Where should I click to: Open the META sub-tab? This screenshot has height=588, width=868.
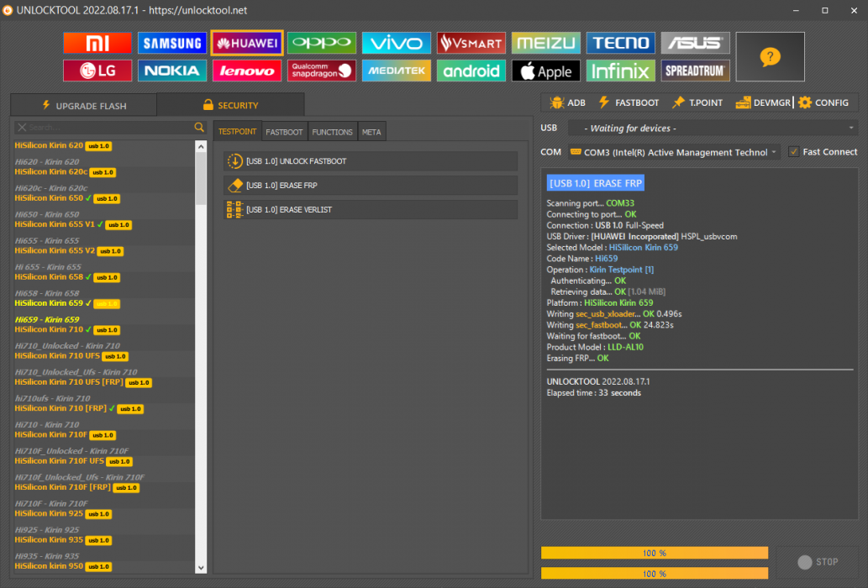click(x=371, y=132)
